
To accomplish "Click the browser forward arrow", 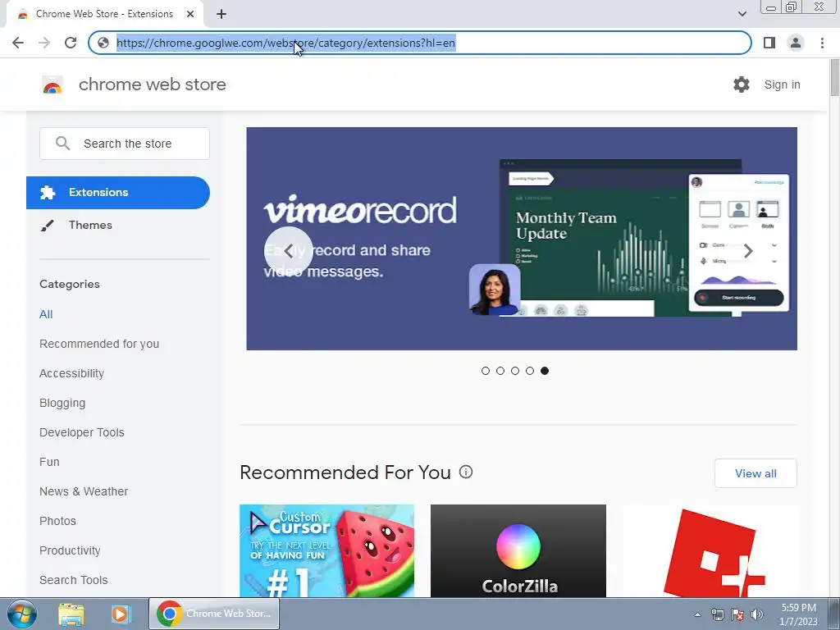I will pos(44,43).
